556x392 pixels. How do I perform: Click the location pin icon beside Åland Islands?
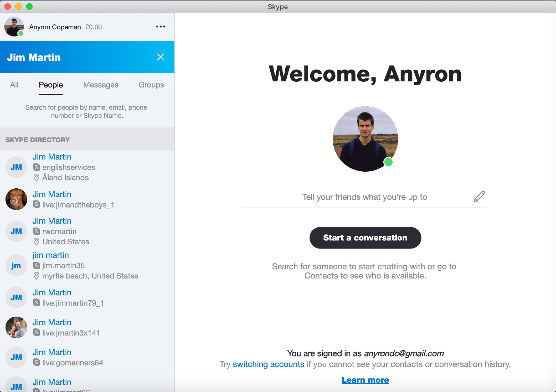click(36, 178)
